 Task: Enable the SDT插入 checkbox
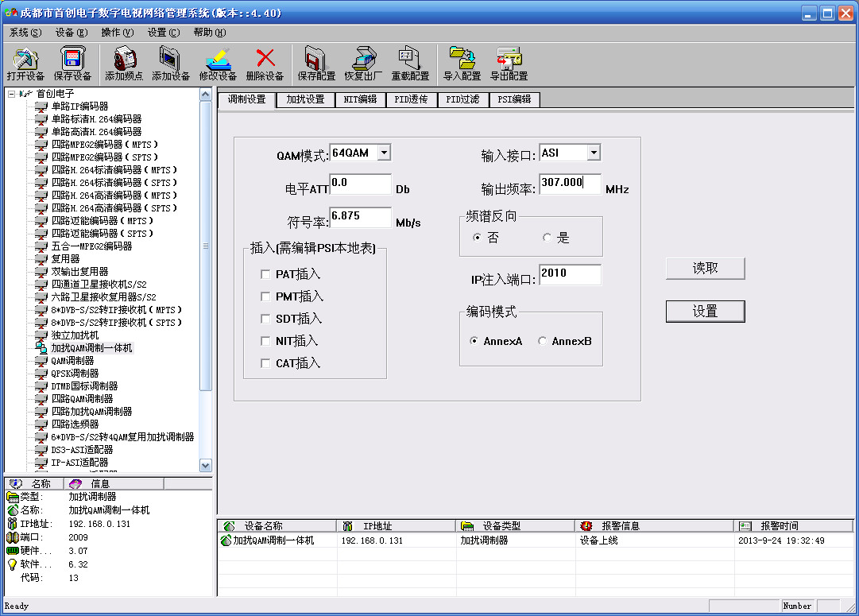pyautogui.click(x=265, y=319)
